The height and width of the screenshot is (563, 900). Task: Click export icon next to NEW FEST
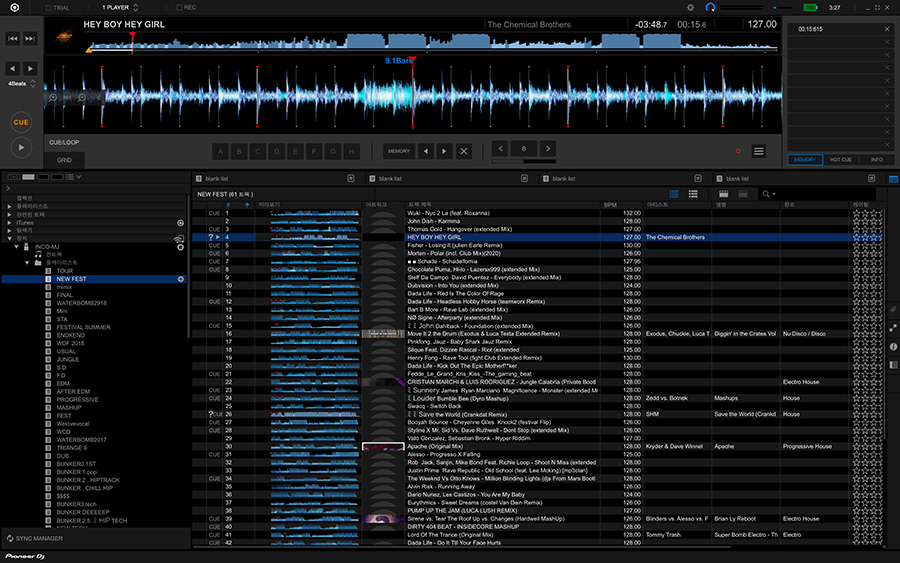click(181, 279)
